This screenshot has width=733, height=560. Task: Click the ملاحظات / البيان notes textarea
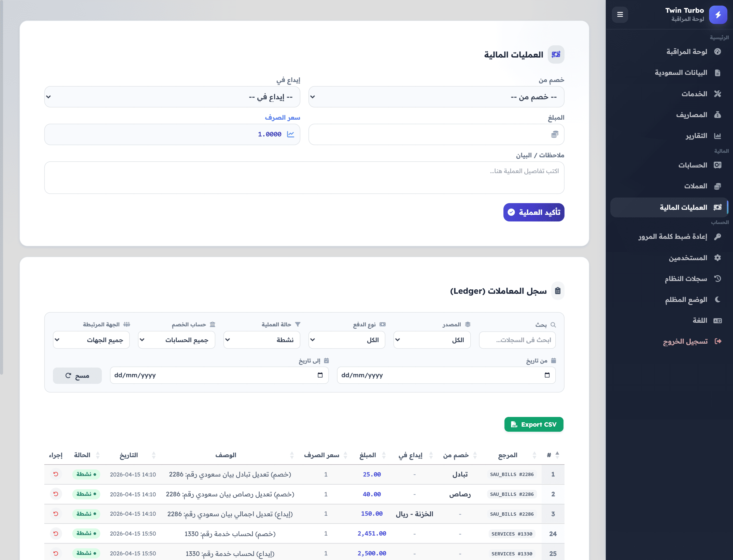point(304,178)
